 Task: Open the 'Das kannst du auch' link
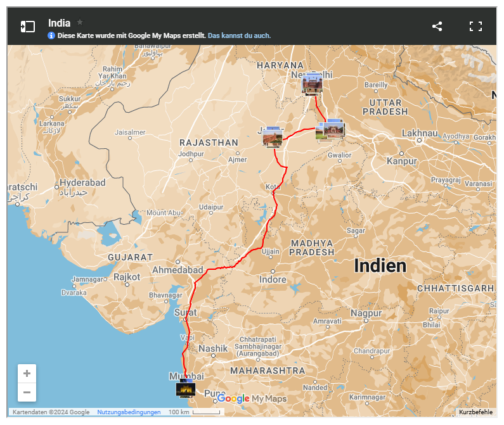point(239,35)
